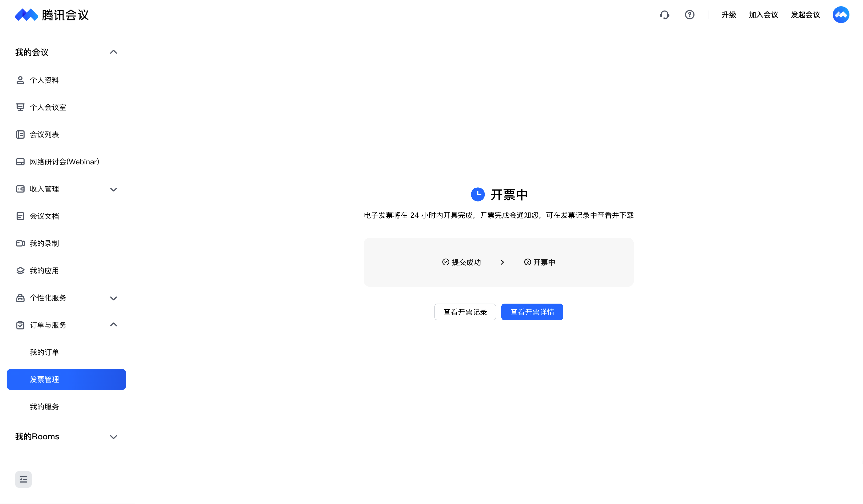
Task: Click 加入会议 in the header
Action: coord(763,15)
